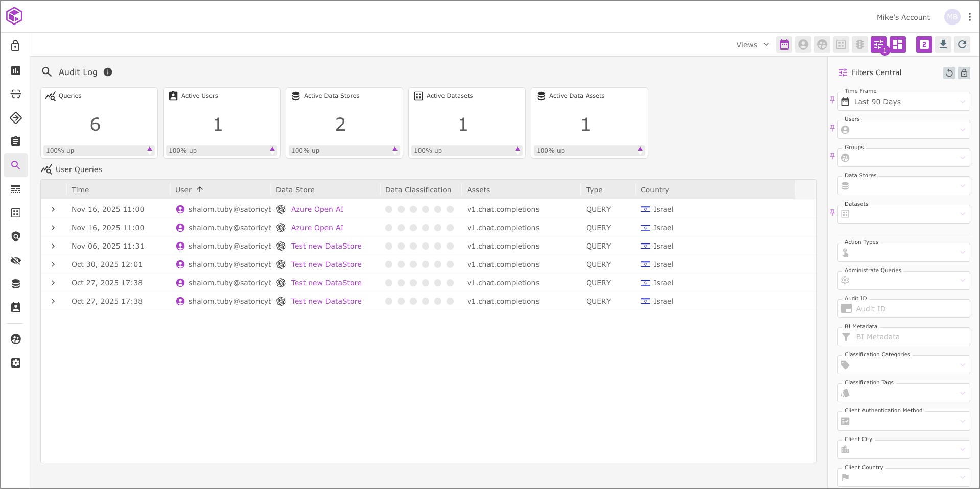This screenshot has height=489, width=980.
Task: Open the crossed-out eye masking sidebar icon
Action: (x=16, y=261)
